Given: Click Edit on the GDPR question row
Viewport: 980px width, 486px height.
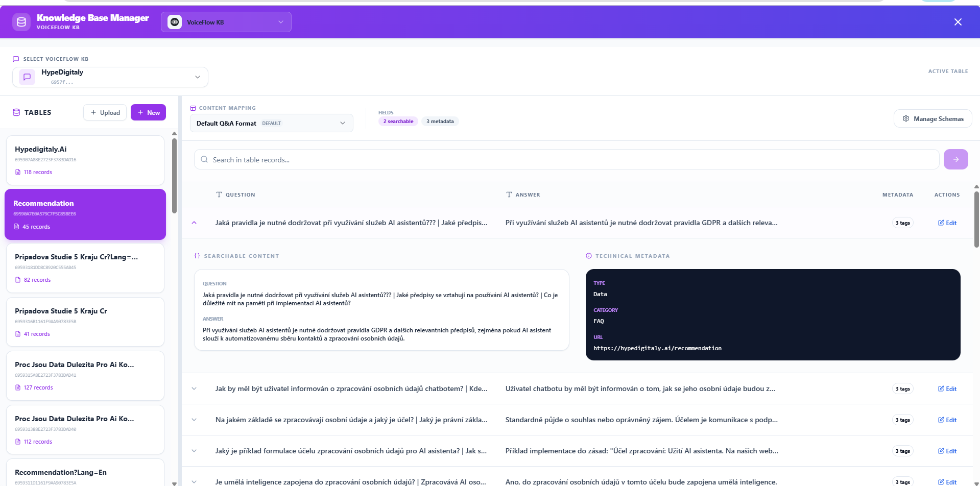Looking at the screenshot, I should pyautogui.click(x=947, y=223).
